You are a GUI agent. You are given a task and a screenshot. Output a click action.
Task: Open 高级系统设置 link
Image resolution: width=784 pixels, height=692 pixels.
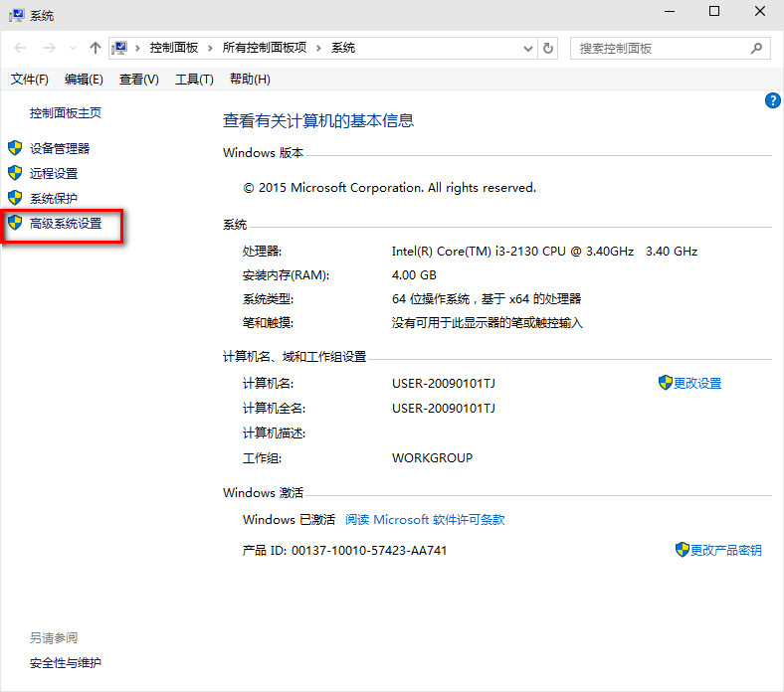[66, 224]
